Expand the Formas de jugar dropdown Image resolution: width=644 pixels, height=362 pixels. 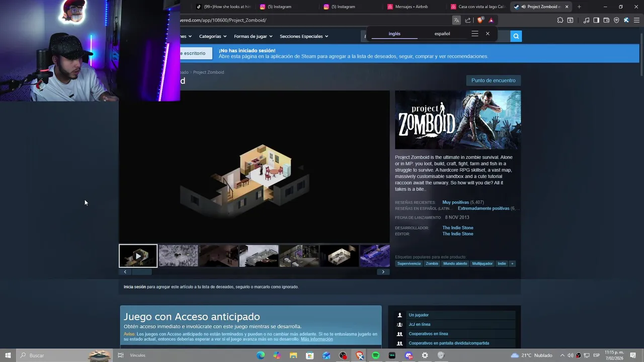coord(253,36)
